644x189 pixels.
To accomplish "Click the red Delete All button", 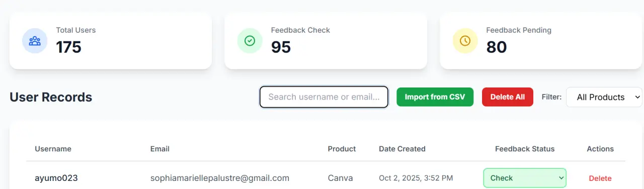I will tap(508, 97).
